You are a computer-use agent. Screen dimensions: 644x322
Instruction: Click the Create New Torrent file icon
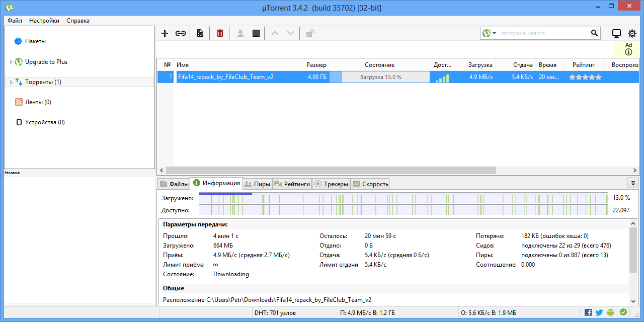point(200,33)
